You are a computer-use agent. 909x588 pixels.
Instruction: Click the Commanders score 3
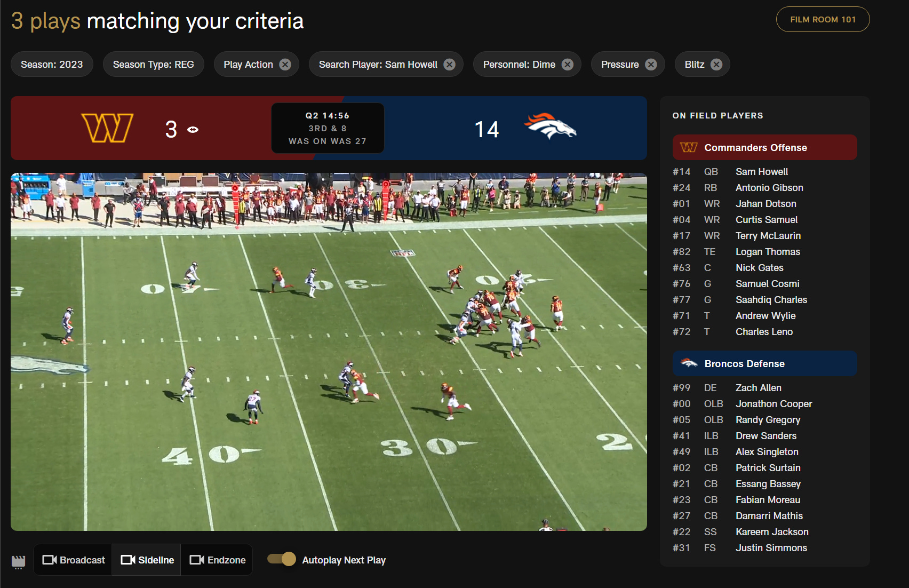click(x=171, y=130)
